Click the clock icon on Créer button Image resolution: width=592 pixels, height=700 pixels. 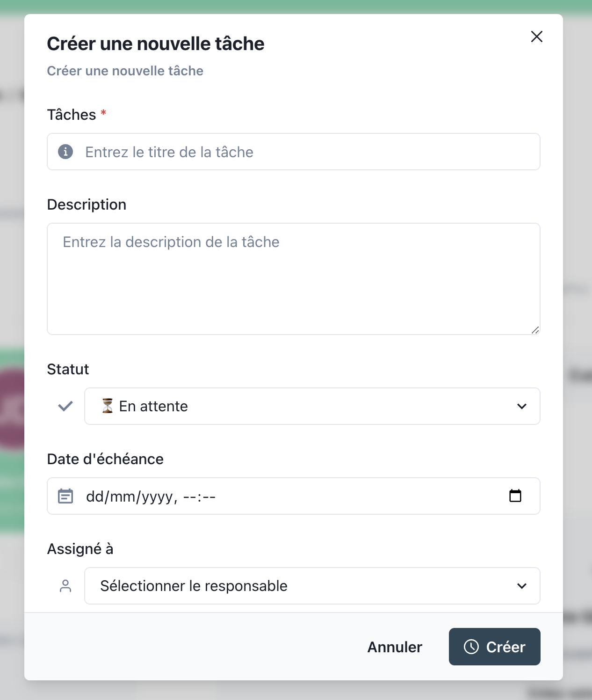pyautogui.click(x=471, y=647)
